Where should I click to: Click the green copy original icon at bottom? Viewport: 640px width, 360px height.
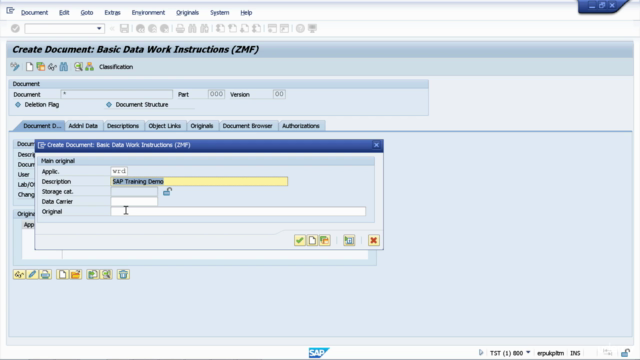tap(93, 274)
